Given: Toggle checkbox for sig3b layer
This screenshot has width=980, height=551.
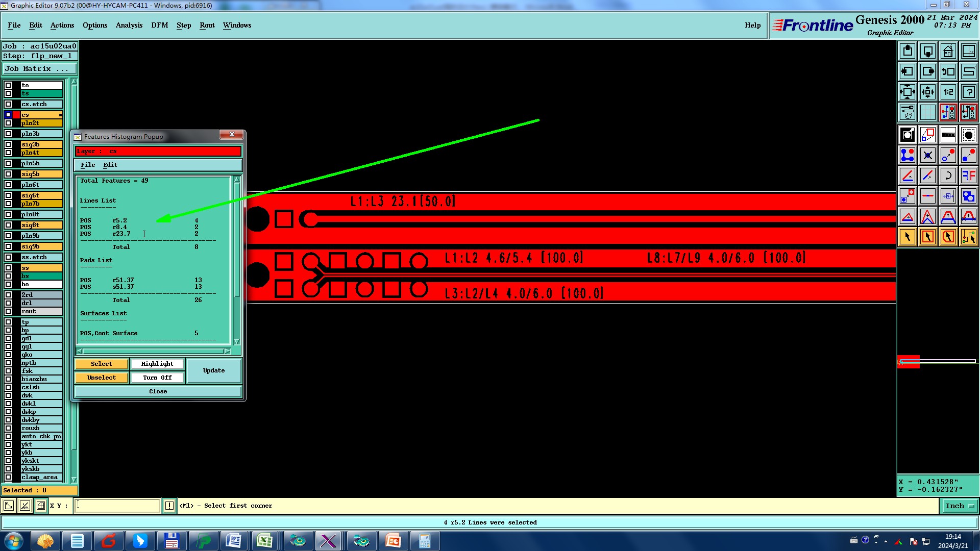Looking at the screenshot, I should [8, 144].
